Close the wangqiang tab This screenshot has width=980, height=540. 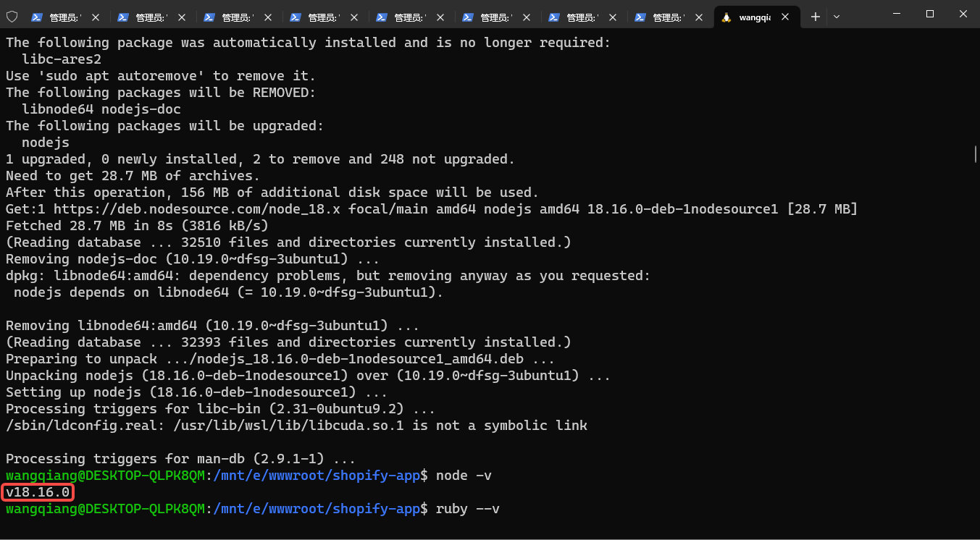[x=785, y=17]
